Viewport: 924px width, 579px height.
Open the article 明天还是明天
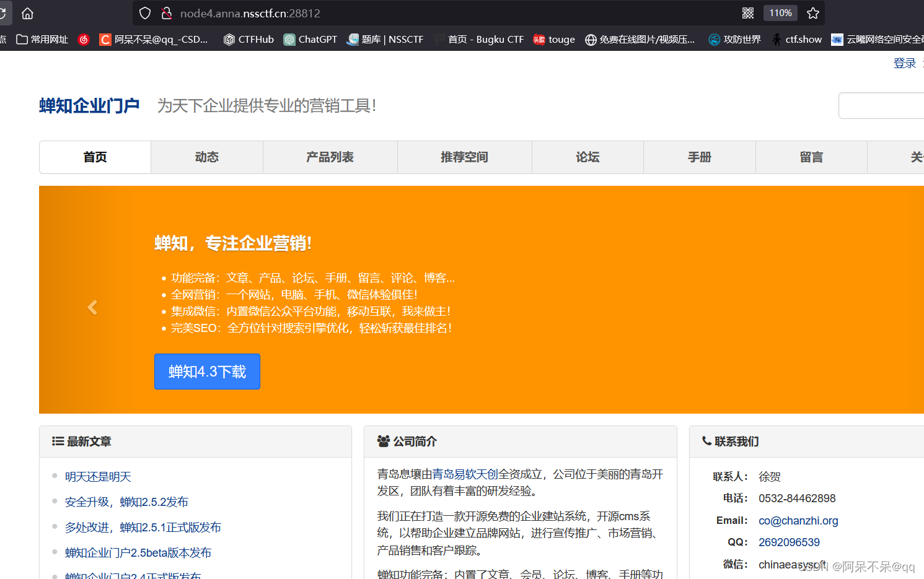pos(97,477)
